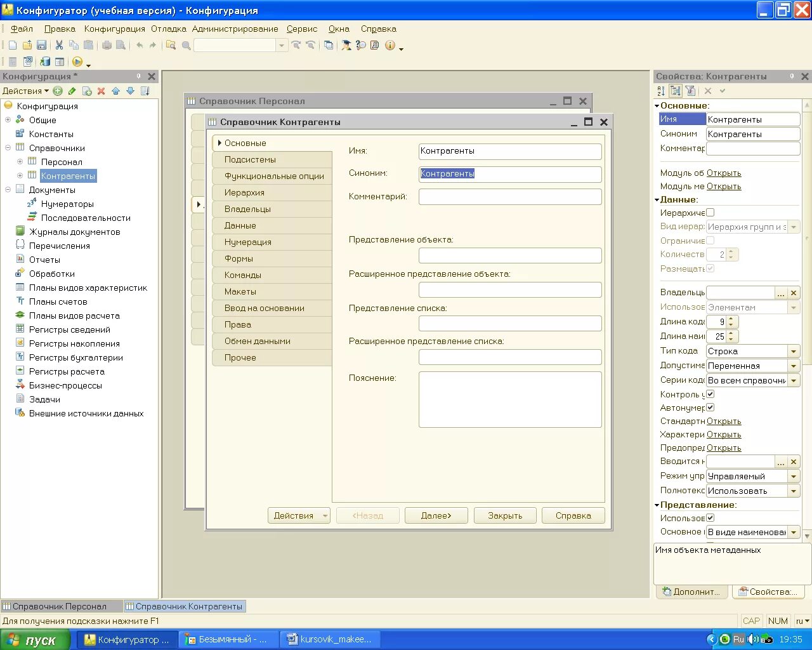812x650 pixels.
Task: Open the Конфигурация menu
Action: (115, 29)
